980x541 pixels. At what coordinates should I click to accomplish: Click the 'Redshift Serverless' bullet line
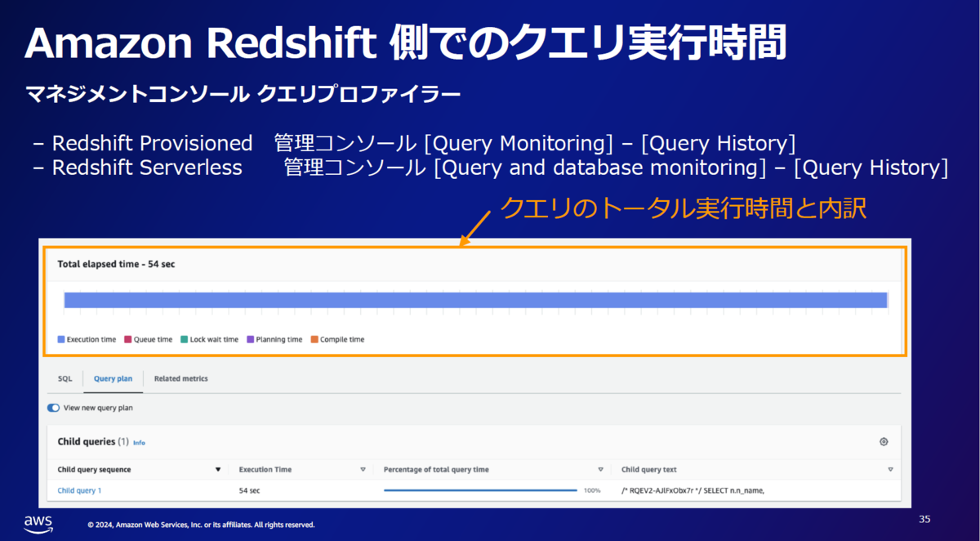click(491, 168)
